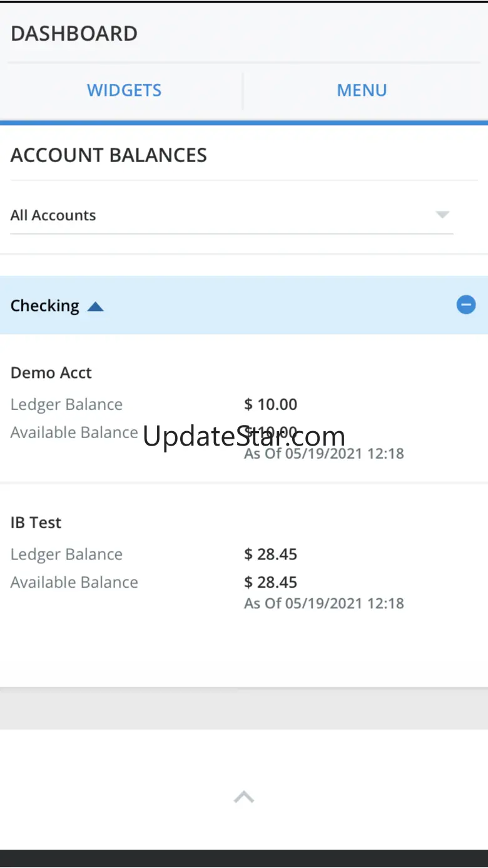488x868 pixels.
Task: Click IB Test available balance amount
Action: 271,582
